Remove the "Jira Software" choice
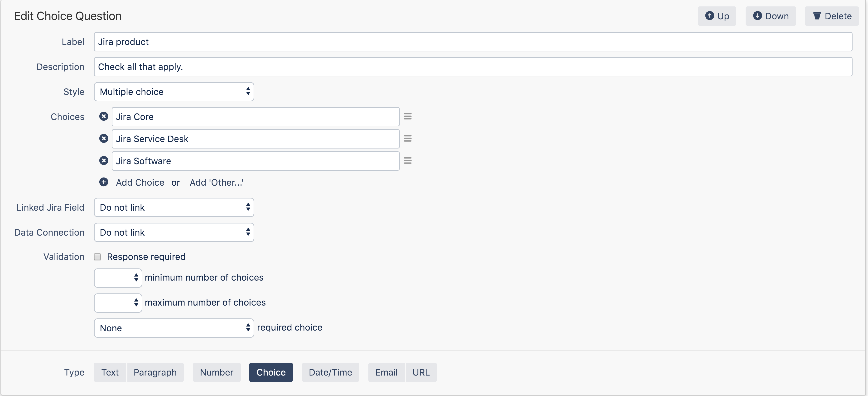 click(103, 161)
